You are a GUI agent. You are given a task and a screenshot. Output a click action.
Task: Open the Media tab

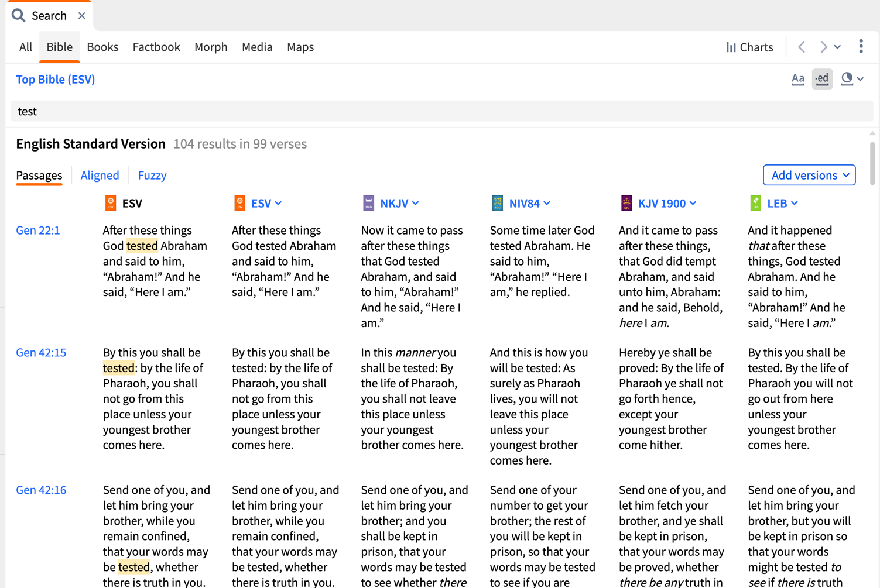[257, 47]
